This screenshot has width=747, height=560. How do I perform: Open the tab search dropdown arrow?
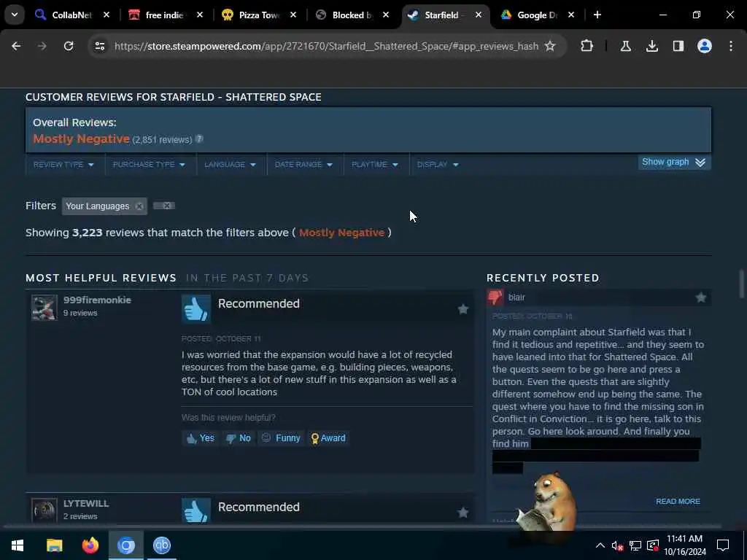coord(15,15)
